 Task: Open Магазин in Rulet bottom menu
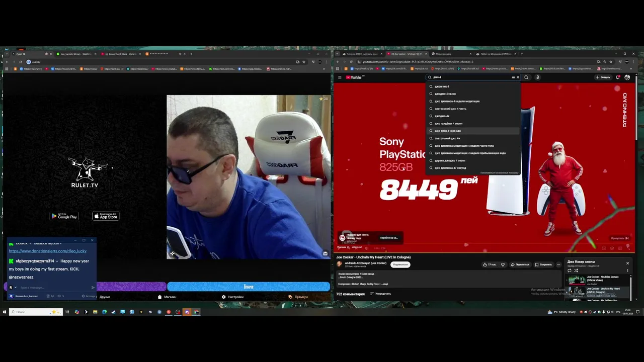pos(167,297)
